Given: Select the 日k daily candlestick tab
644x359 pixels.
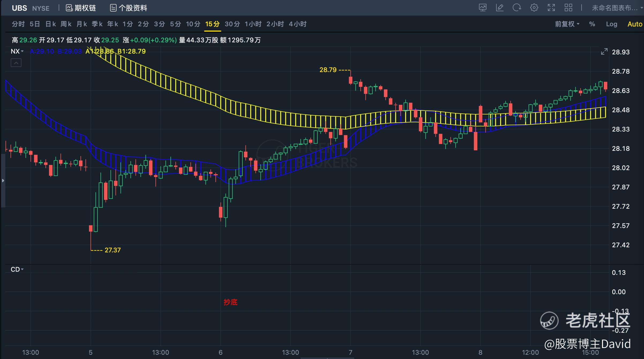Looking at the screenshot, I should coord(50,24).
